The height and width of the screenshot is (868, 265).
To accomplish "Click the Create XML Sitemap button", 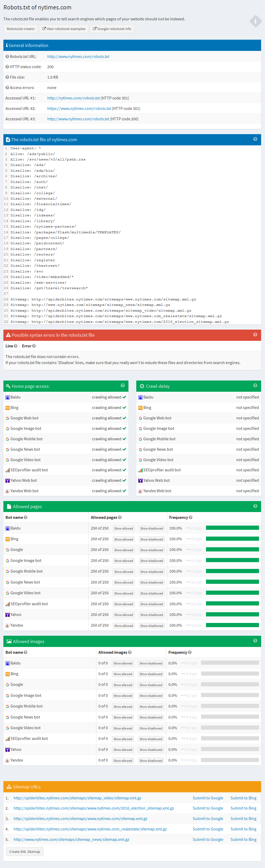I will click(25, 852).
